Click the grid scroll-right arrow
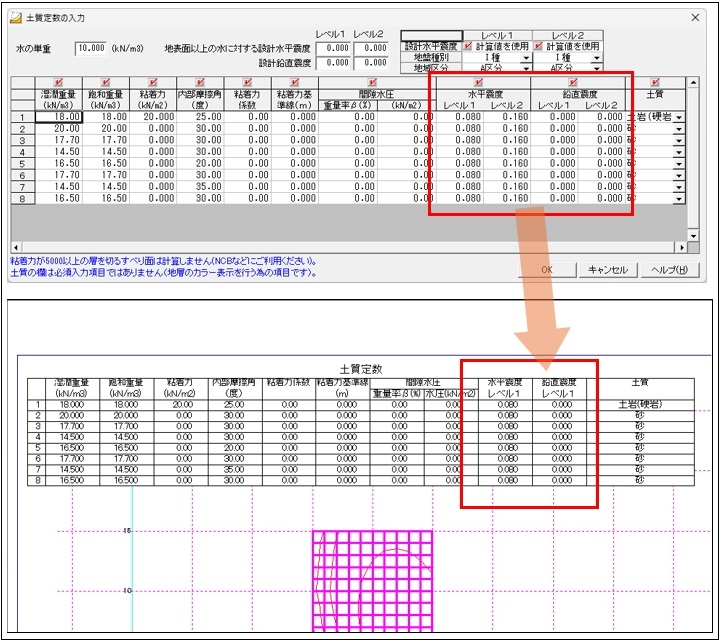Screen dimensions: 720x640 point(681,247)
